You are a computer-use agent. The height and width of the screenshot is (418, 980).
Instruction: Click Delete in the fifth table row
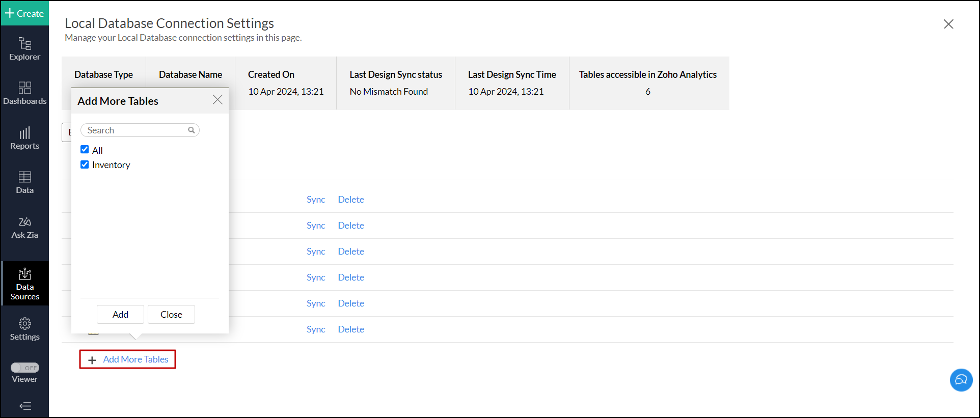point(351,303)
